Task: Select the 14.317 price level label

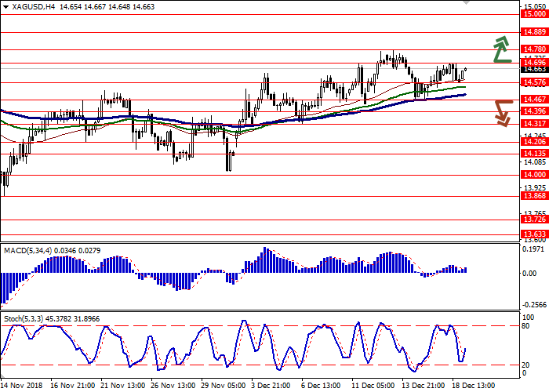Action: tap(534, 124)
